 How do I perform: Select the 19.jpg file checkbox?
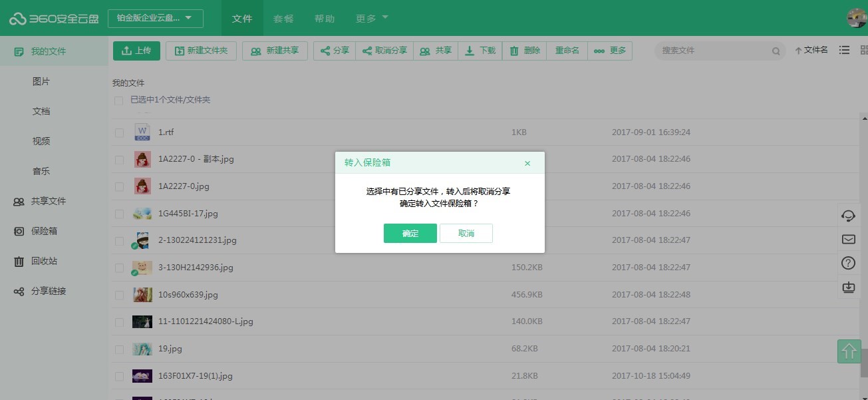point(119,349)
